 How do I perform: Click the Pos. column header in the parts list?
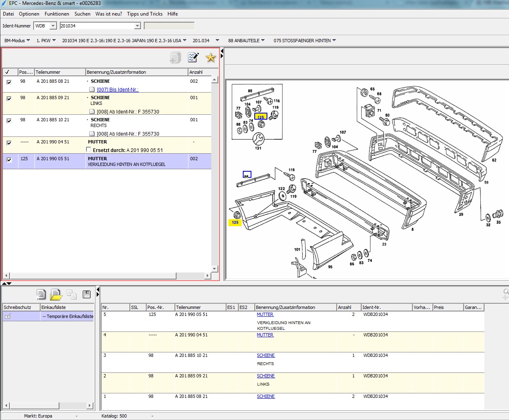pos(26,72)
